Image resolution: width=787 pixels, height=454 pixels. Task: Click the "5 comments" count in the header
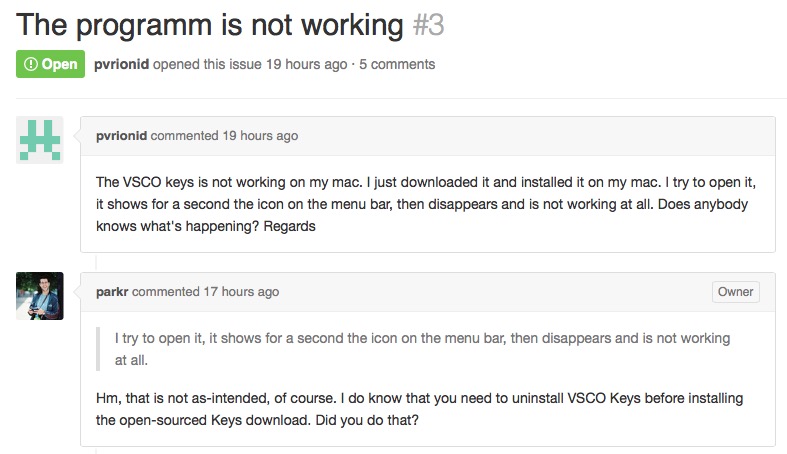(397, 64)
